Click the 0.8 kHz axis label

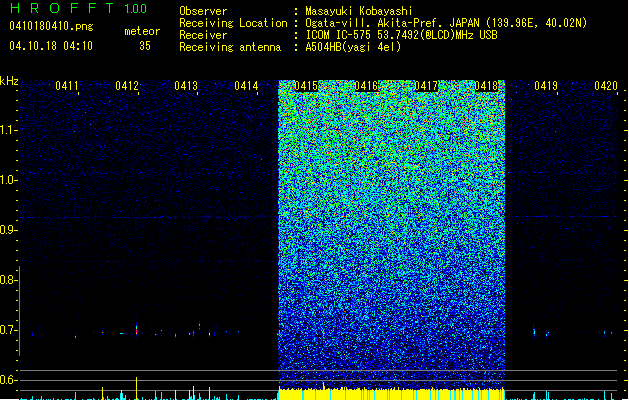(7, 280)
